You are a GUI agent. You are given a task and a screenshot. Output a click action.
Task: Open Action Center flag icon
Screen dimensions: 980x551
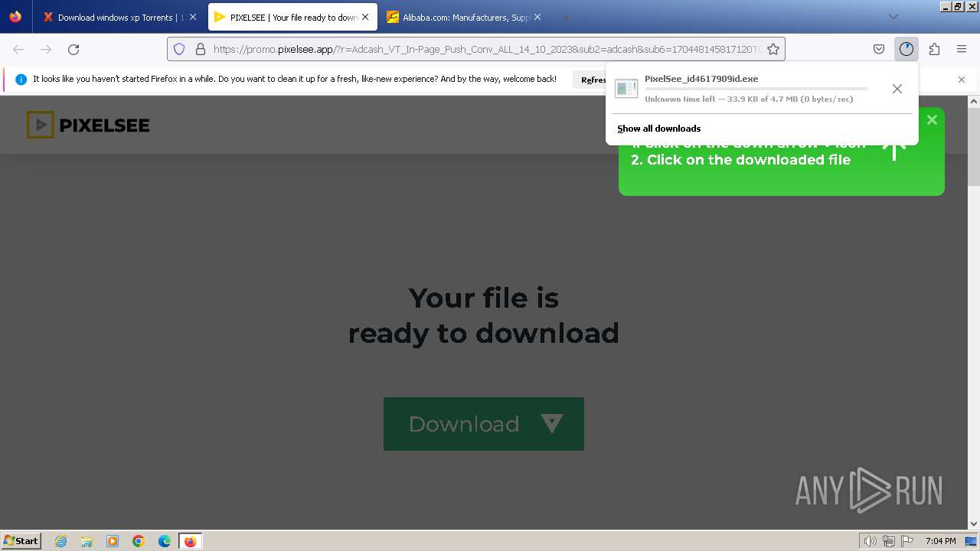coord(907,541)
